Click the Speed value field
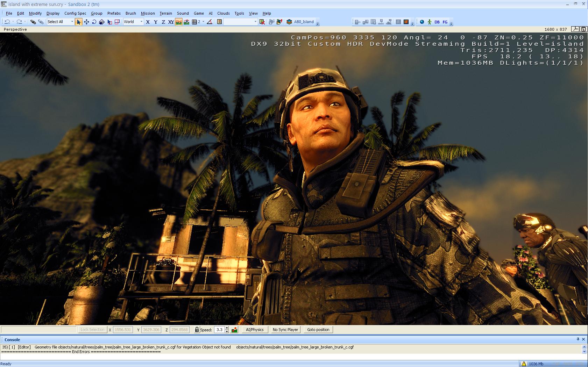This screenshot has width=588, height=367. (x=219, y=330)
